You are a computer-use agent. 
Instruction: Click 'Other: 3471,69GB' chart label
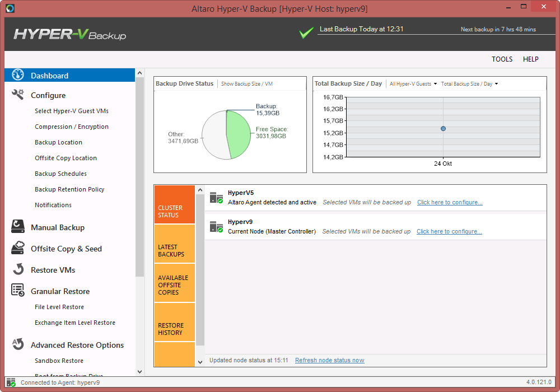(x=183, y=137)
